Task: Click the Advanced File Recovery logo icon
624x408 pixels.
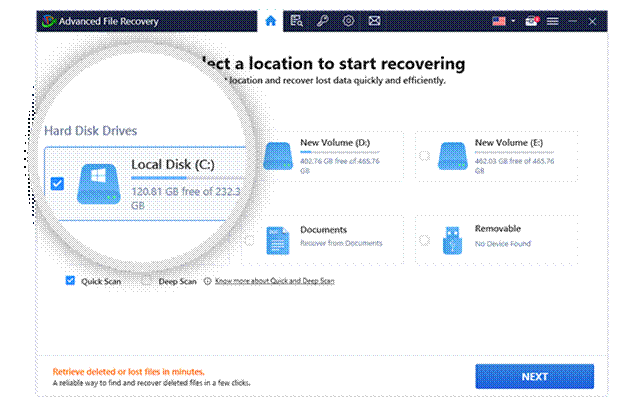Action: pyautogui.click(x=49, y=21)
